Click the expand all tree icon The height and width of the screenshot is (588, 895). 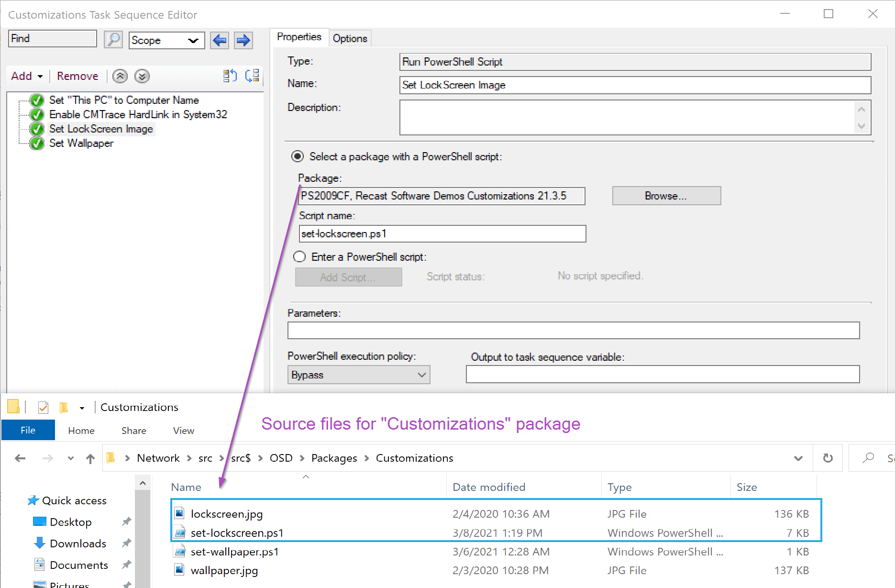click(230, 76)
